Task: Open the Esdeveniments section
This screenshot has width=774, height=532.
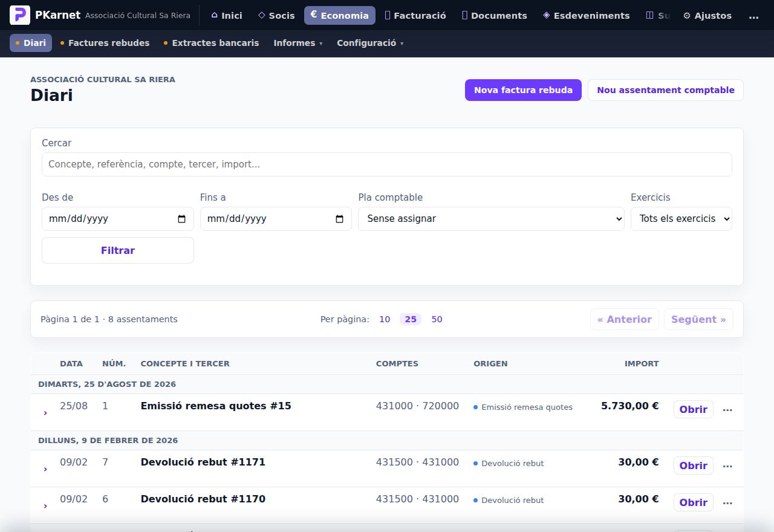Action: click(586, 16)
